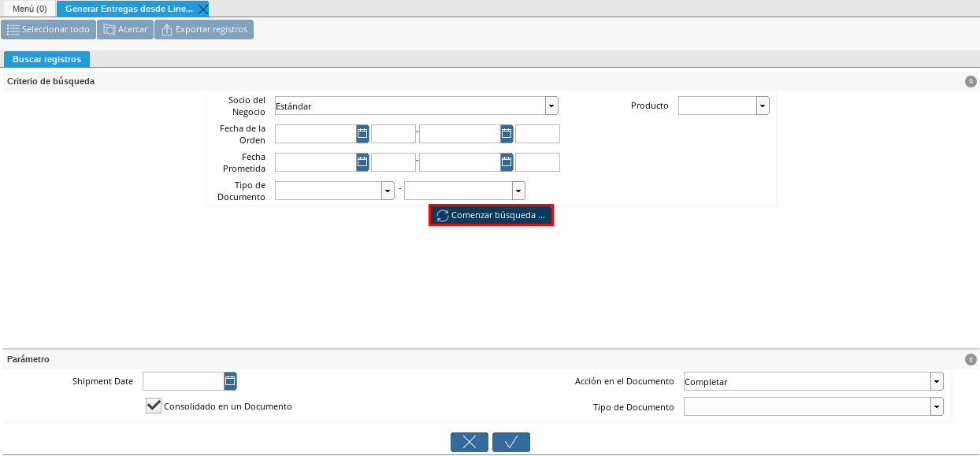Open calendar for Fecha Prometida start date
980x456 pixels.
tap(362, 162)
